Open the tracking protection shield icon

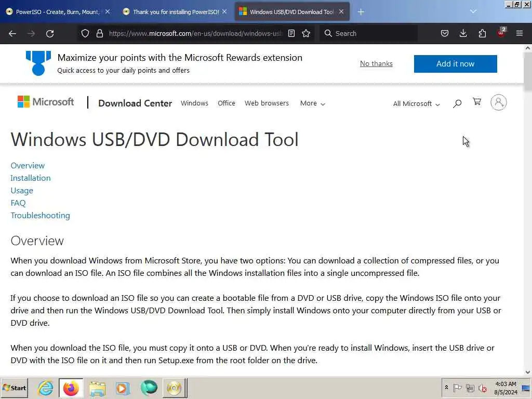tap(85, 33)
